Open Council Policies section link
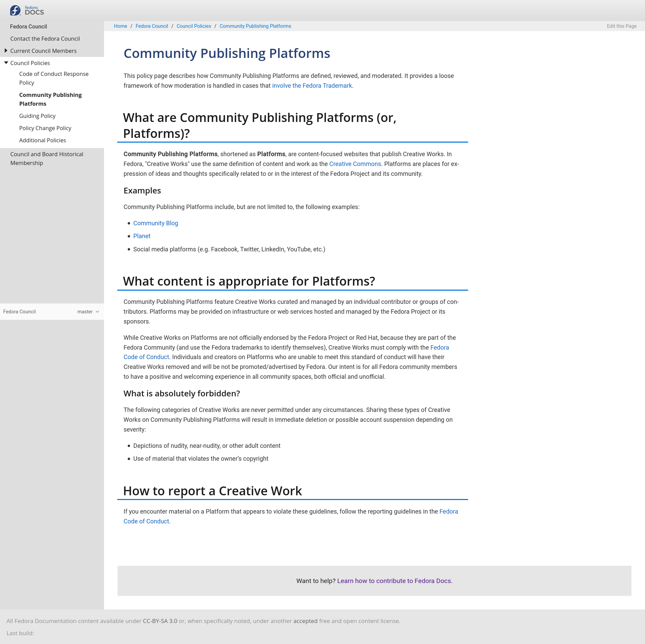The height and width of the screenshot is (644, 645). pyautogui.click(x=30, y=63)
